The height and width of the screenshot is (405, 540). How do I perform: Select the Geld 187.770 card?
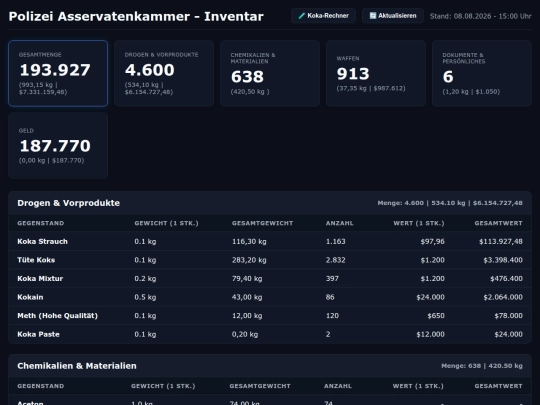58,145
